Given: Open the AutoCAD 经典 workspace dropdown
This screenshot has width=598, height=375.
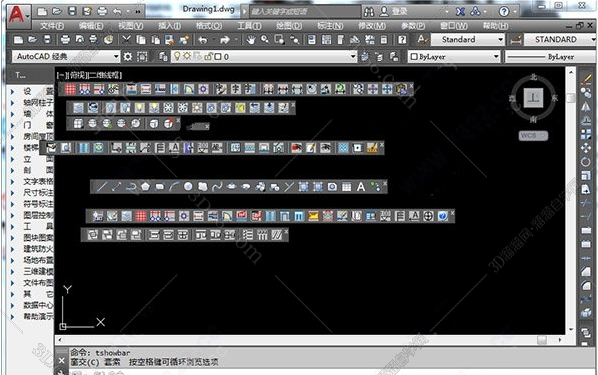Looking at the screenshot, I should pos(66,57).
